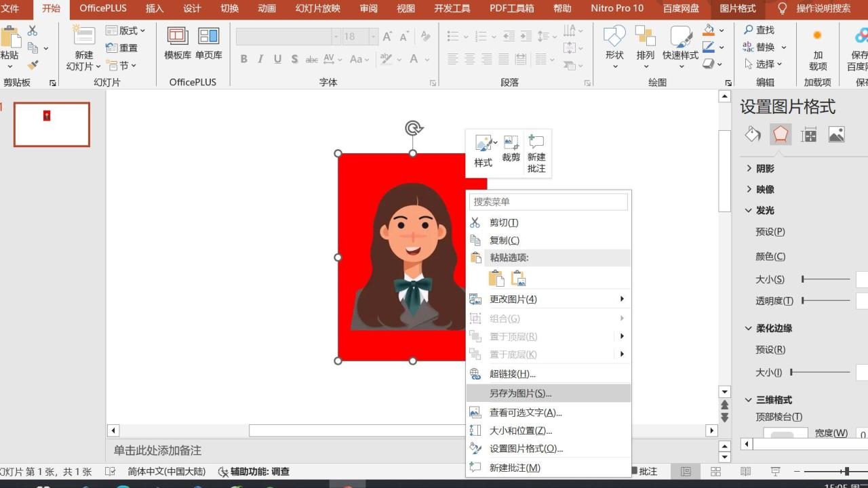Switch to the 图片格式 ribbon tab
Image resolution: width=868 pixels, height=488 pixels.
coord(737,9)
